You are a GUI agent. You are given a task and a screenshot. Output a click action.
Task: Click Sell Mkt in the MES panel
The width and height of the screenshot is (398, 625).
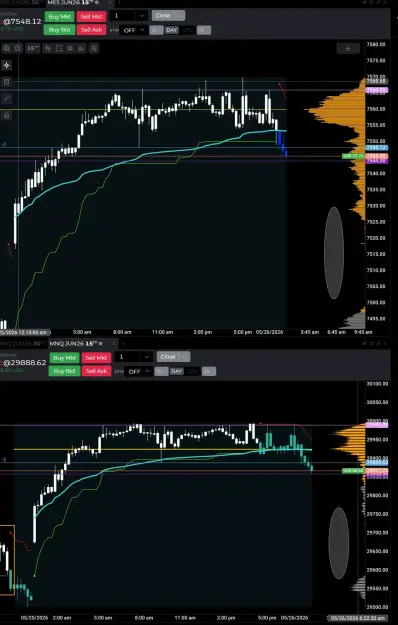[91, 17]
